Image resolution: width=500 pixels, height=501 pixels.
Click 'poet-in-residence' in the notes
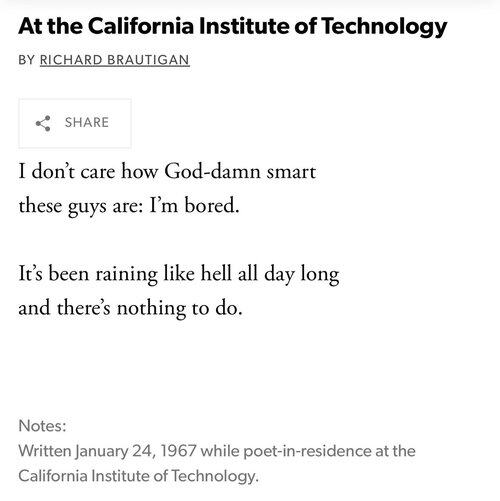pyautogui.click(x=307, y=451)
